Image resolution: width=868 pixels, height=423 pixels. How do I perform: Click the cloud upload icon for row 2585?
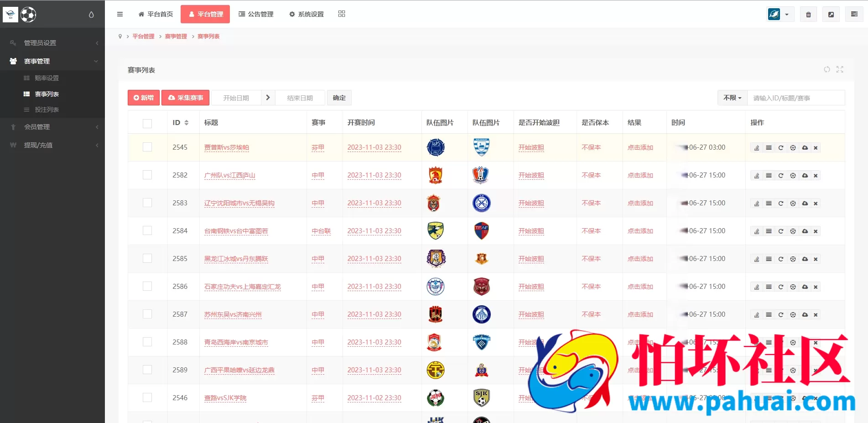click(x=805, y=259)
